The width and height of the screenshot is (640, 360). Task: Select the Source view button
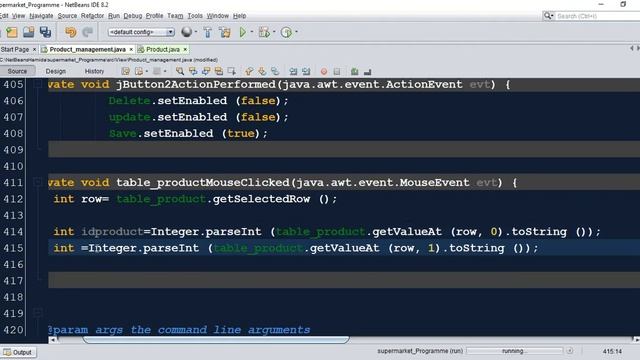[17, 71]
